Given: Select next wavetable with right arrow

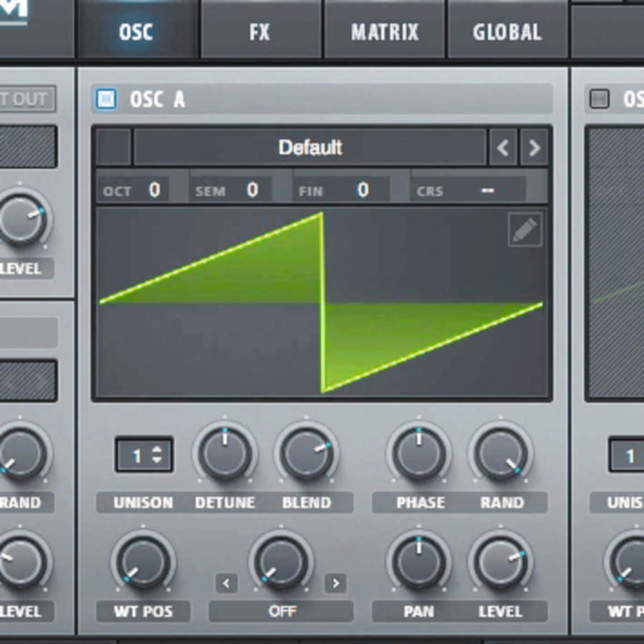Looking at the screenshot, I should point(534,148).
